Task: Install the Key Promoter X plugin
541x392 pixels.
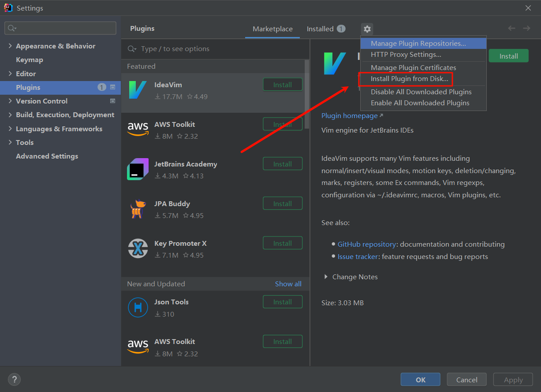Action: pos(283,243)
